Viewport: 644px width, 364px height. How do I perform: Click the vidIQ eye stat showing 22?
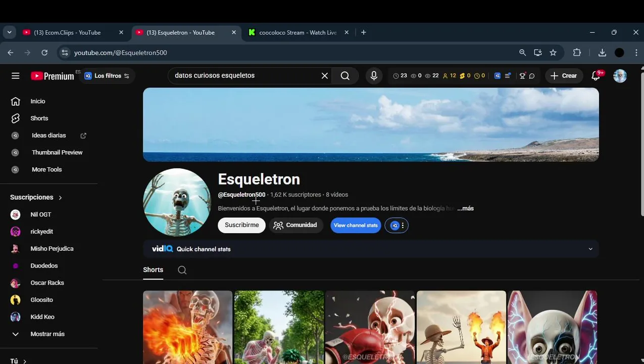432,76
